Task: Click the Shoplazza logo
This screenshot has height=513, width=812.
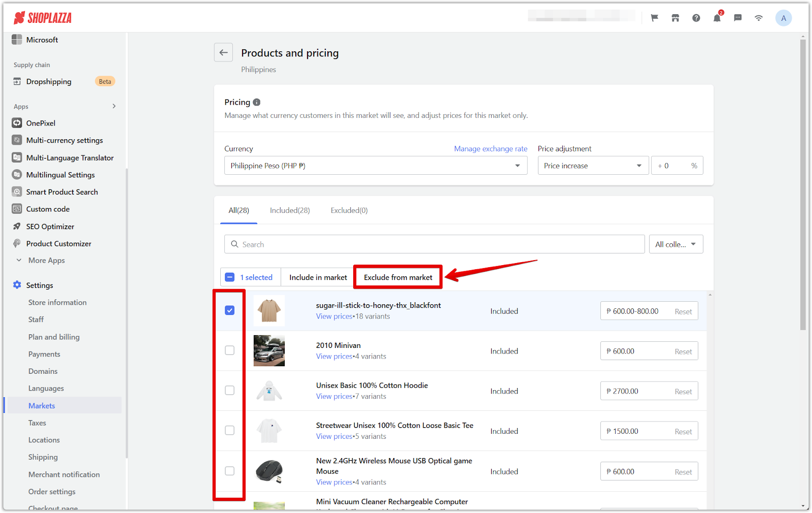Action: click(43, 18)
